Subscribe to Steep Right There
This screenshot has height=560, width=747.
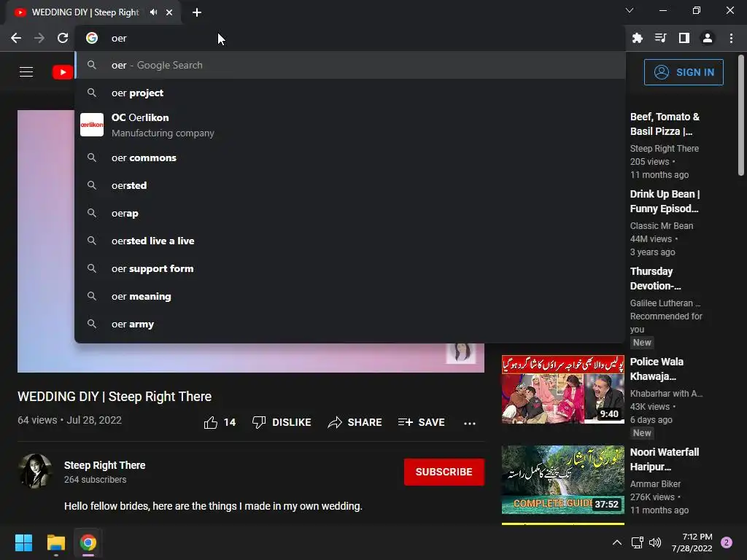point(444,472)
